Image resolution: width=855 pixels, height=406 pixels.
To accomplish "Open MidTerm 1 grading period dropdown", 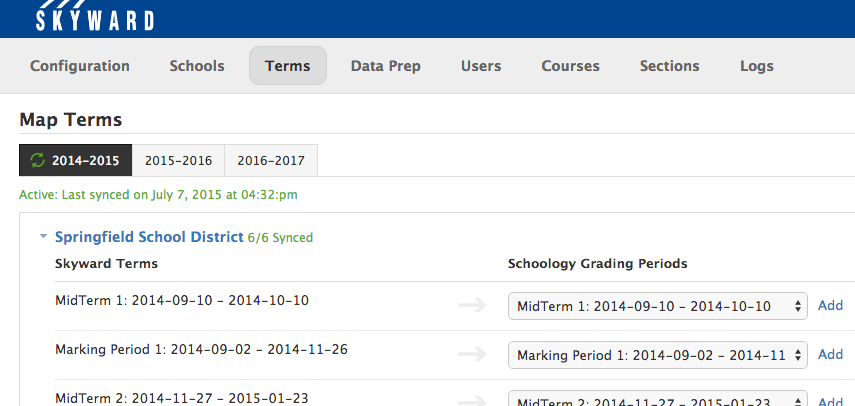I will tap(657, 306).
